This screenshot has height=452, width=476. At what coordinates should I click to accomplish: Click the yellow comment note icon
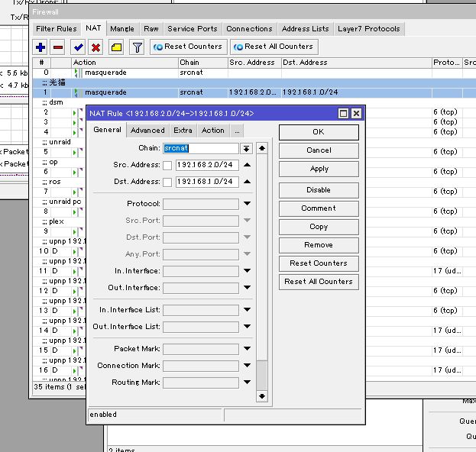[116, 47]
